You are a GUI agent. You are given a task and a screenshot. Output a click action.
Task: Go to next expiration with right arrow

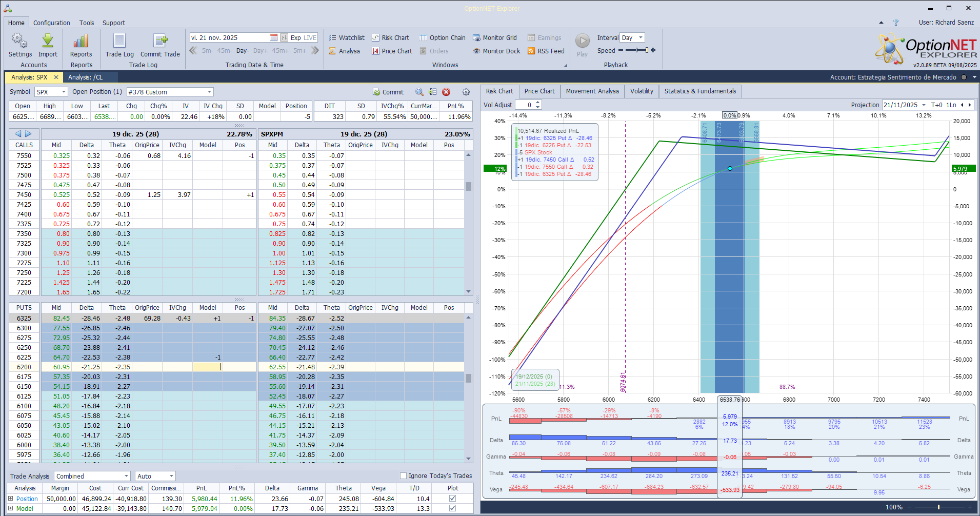pyautogui.click(x=28, y=133)
